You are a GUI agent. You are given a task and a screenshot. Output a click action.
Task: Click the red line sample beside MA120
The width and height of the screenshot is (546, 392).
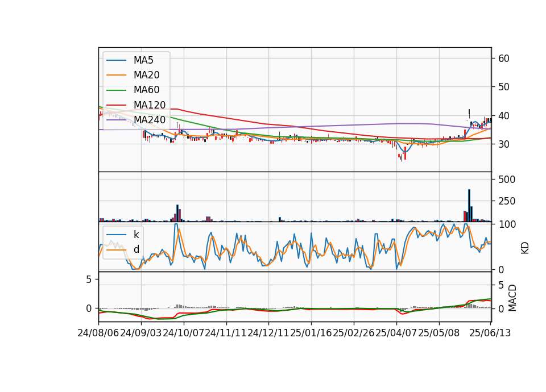(x=116, y=105)
